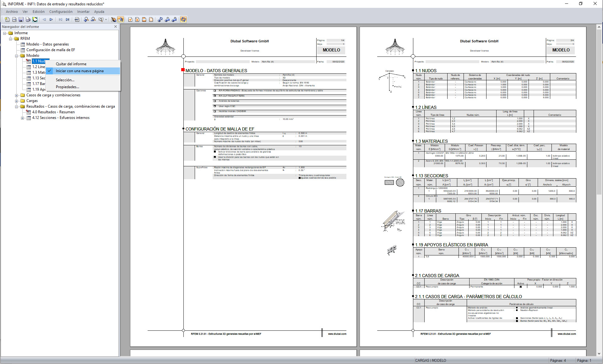The height and width of the screenshot is (364, 603).
Task: Click the preview scrollbar down arrow
Action: tap(599, 353)
